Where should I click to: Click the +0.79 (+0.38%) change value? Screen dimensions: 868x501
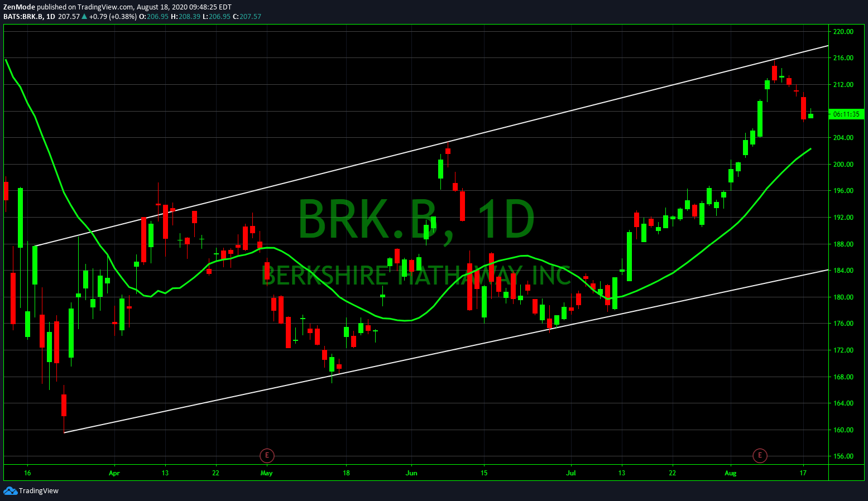tap(113, 17)
